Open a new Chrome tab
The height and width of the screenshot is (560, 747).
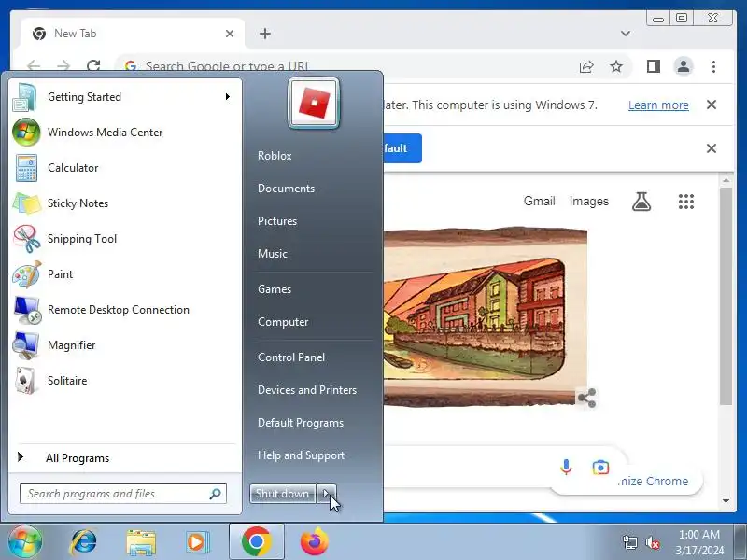coord(265,34)
